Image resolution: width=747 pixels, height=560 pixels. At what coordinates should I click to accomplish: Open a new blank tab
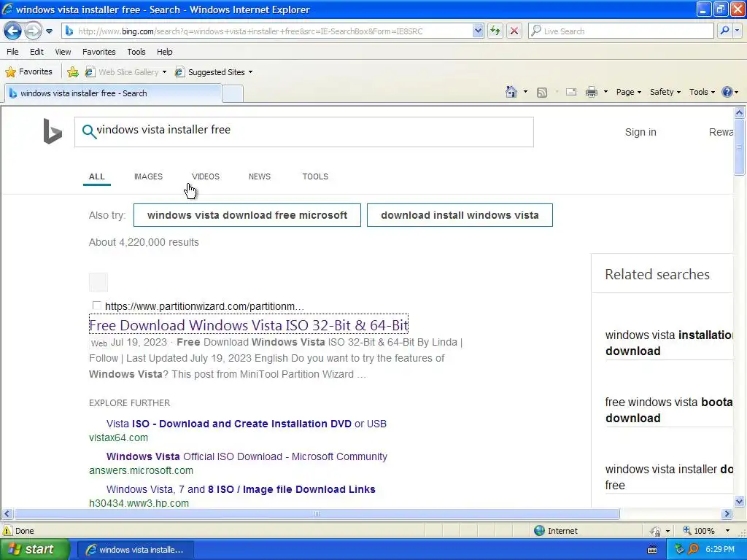[x=233, y=94]
